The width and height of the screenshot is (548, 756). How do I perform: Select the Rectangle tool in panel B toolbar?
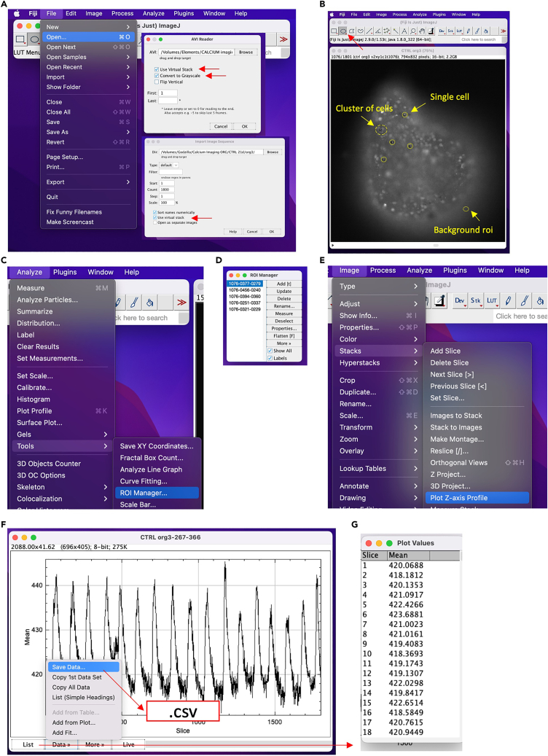click(334, 31)
